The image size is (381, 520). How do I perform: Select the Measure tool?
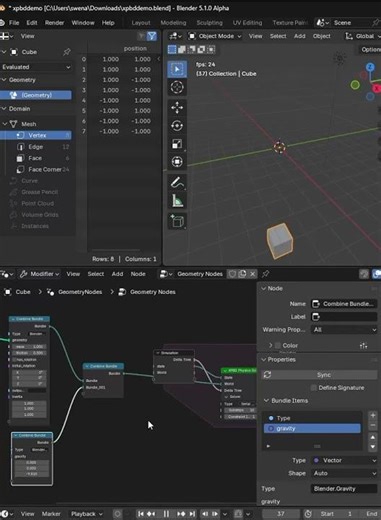click(177, 201)
